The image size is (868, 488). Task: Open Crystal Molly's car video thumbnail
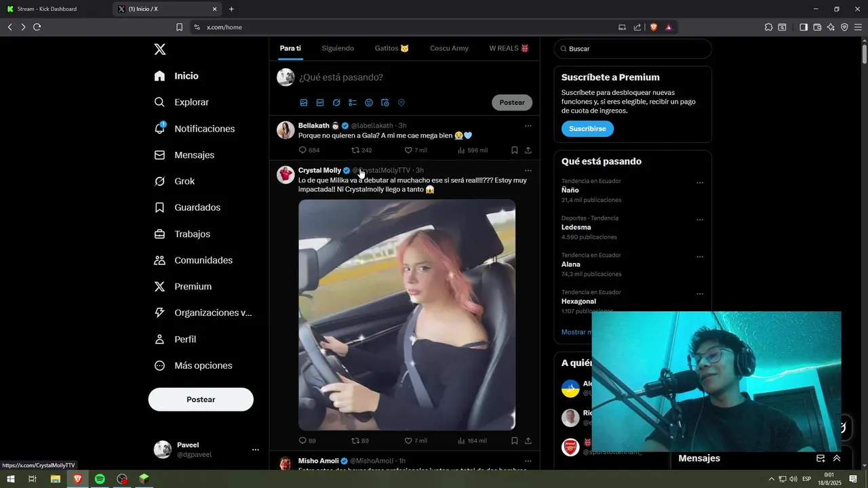pyautogui.click(x=407, y=314)
